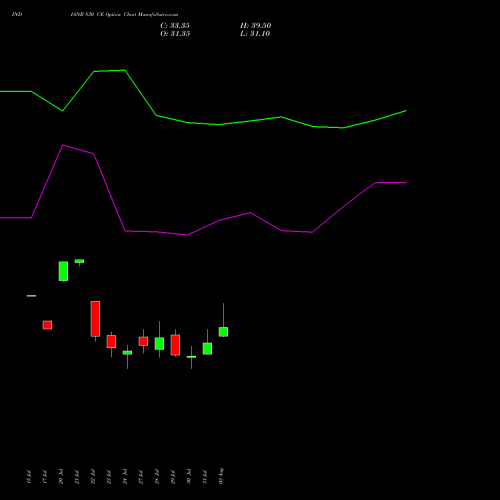The height and width of the screenshot is (500, 500).
Task: Click the green indicator line's highest peak
Action: coord(125,70)
